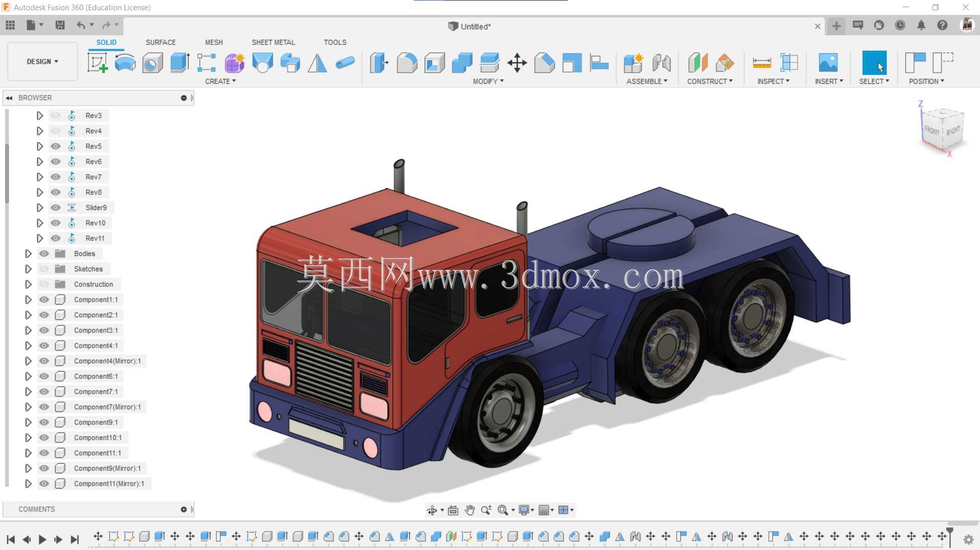The image size is (980, 550).
Task: Select the Move/Copy tool
Action: click(517, 63)
